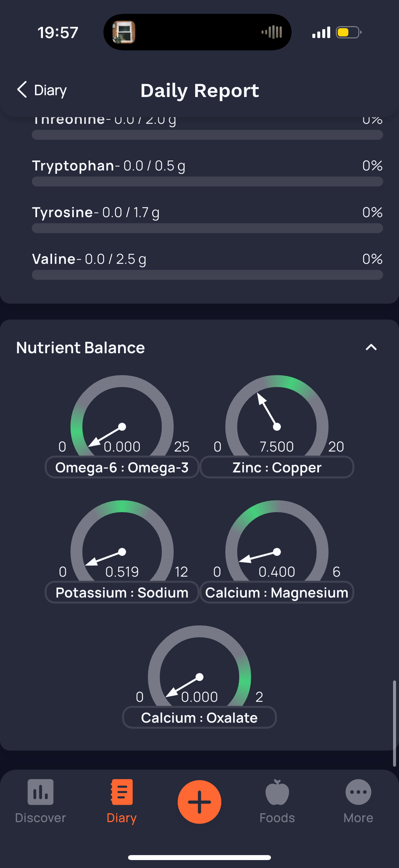The image size is (399, 868).
Task: Tap the Calcium : Oxalate label
Action: [199, 717]
